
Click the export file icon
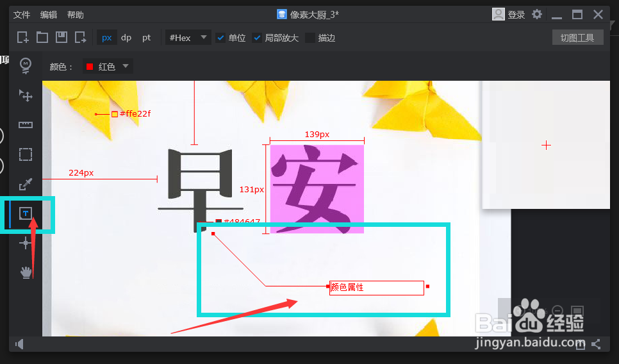point(81,38)
